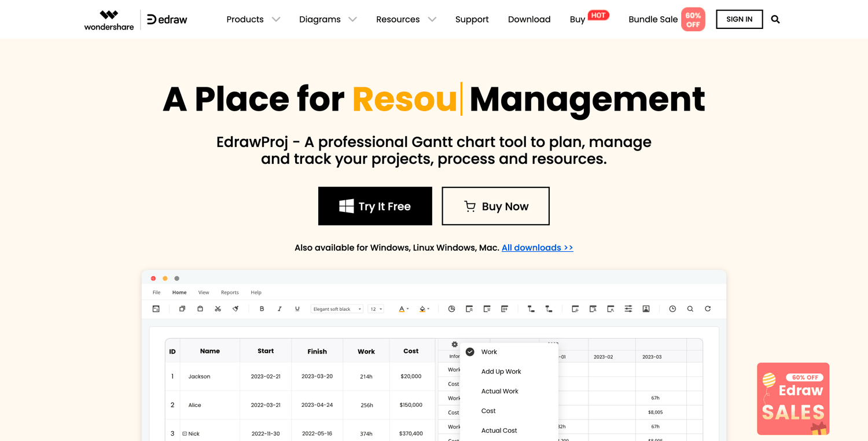Click the 2023-04-24 finish date cell

[x=317, y=405]
